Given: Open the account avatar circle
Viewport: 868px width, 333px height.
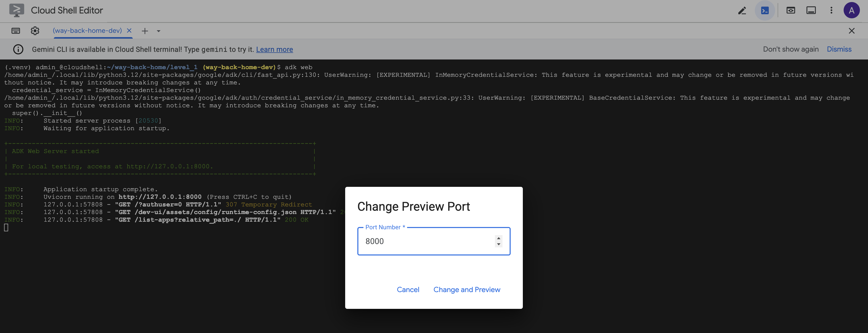Looking at the screenshot, I should pyautogui.click(x=852, y=10).
